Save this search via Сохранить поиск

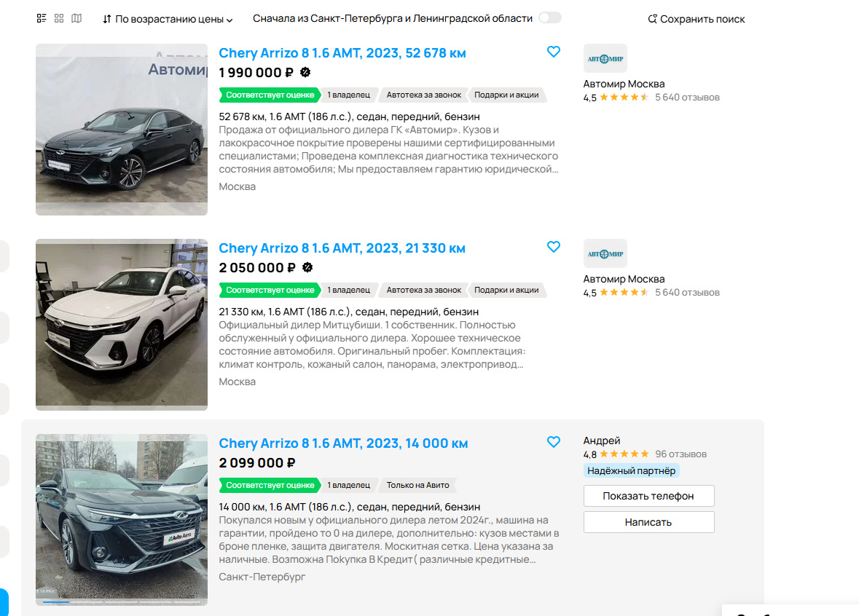click(x=697, y=19)
